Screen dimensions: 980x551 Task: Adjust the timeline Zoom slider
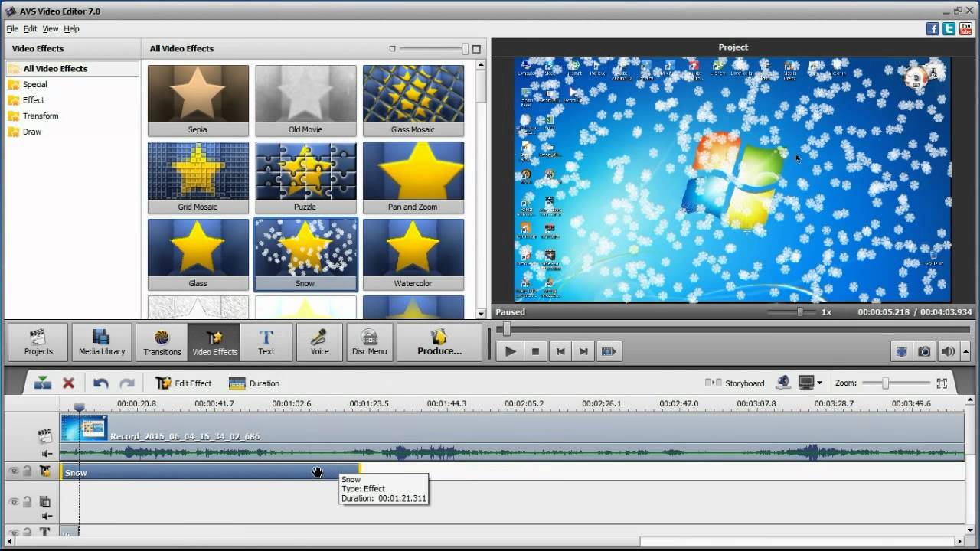886,383
